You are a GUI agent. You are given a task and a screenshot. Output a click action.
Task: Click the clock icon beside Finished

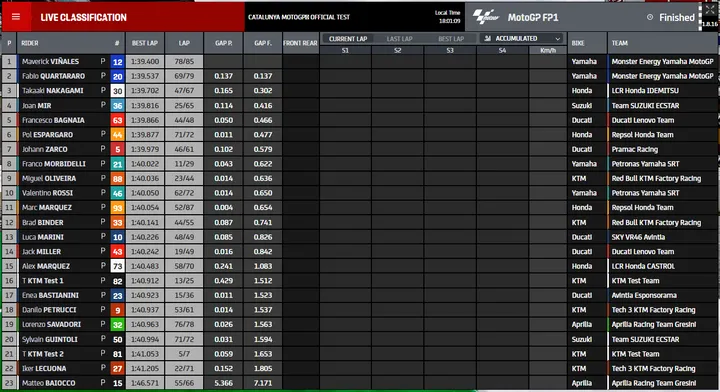650,17
